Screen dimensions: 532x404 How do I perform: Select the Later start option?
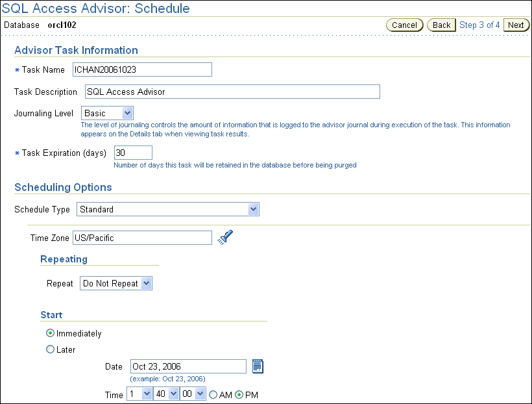[51, 349]
